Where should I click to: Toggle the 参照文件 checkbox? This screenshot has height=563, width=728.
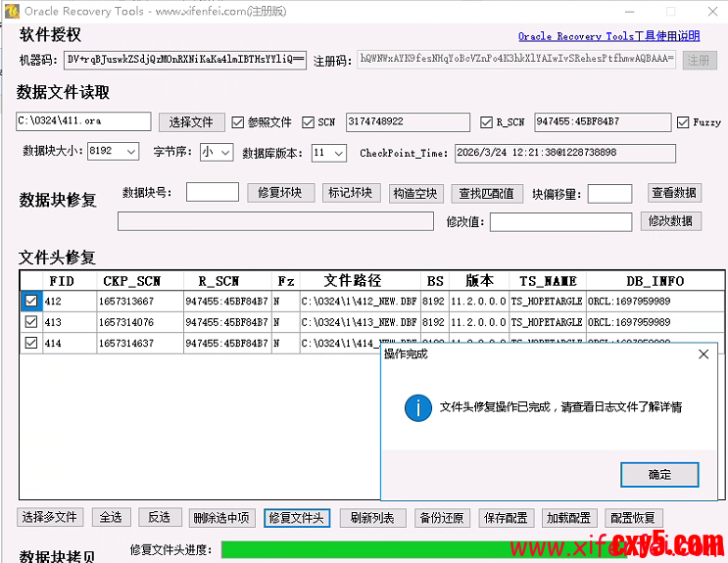tap(238, 123)
